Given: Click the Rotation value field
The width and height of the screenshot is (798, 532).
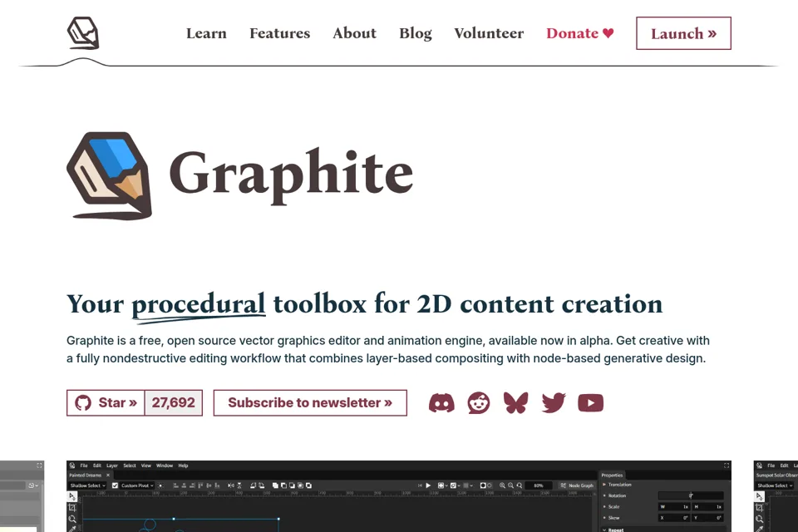Looking at the screenshot, I should pyautogui.click(x=691, y=495).
